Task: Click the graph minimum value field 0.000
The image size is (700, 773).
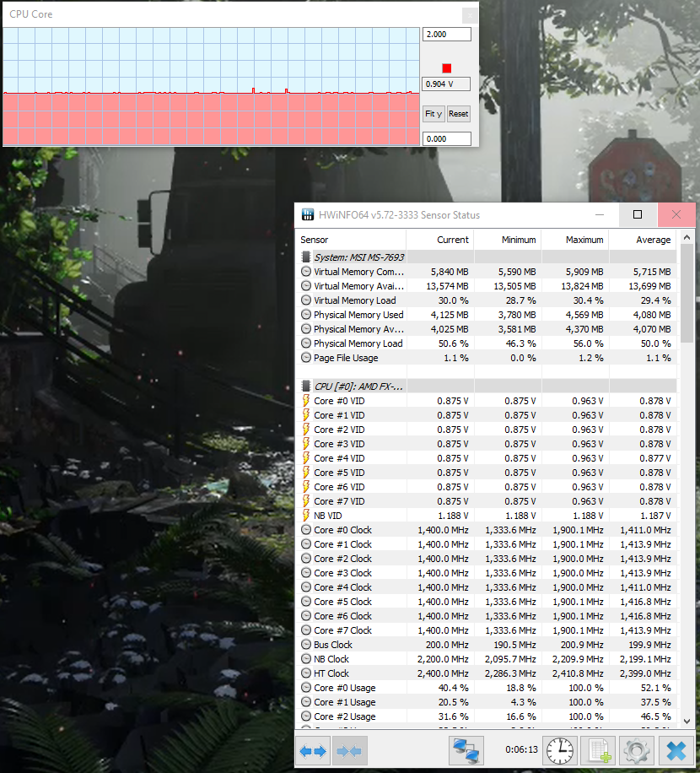Action: pos(446,138)
